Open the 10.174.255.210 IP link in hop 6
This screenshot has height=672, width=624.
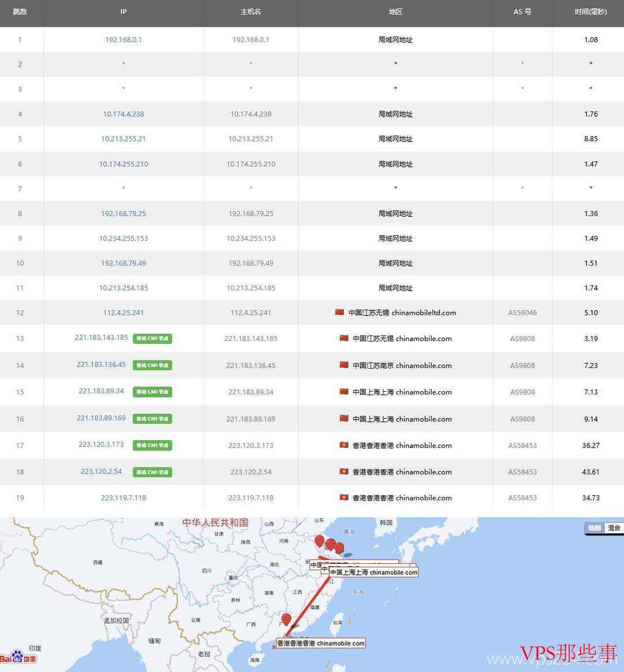coord(124,164)
